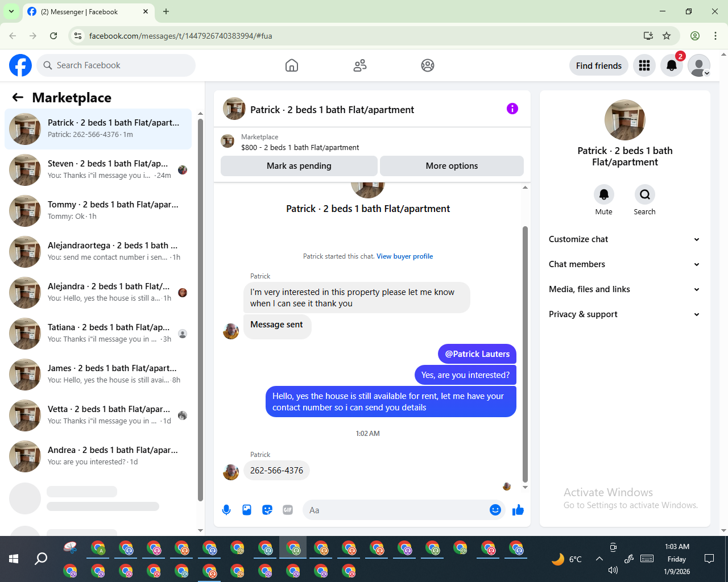The image size is (728, 582).
Task: Click the @Patrick Lauters mention
Action: click(477, 354)
